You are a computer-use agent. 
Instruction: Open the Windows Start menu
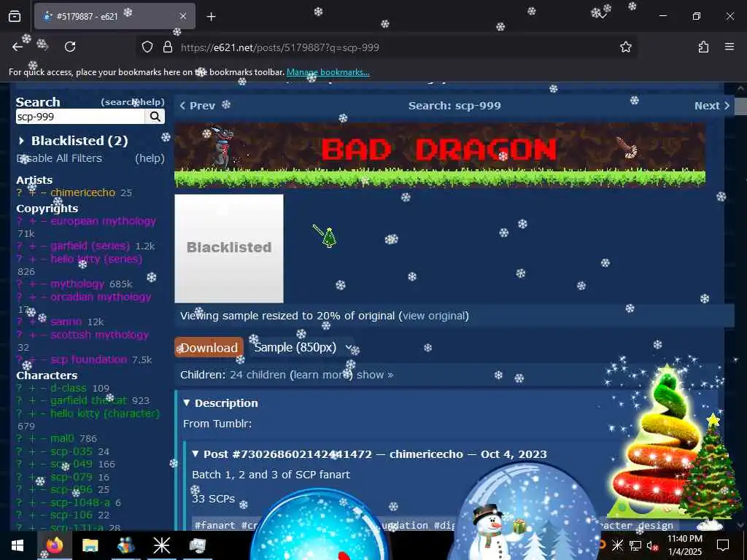[x=18, y=545]
